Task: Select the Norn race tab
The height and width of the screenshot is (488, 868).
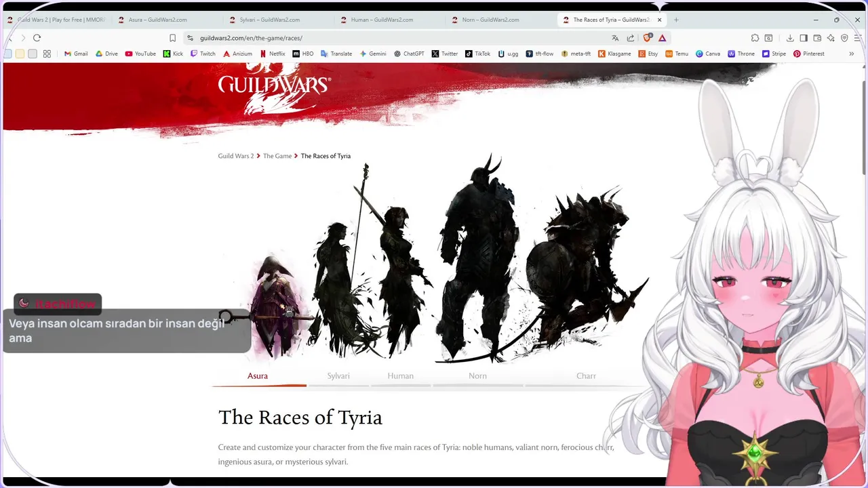Action: [477, 375]
